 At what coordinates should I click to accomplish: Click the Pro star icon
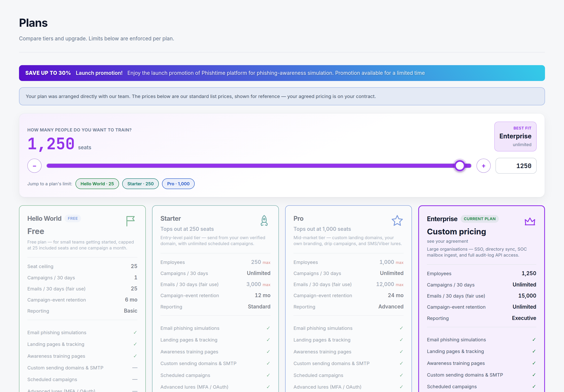click(397, 221)
